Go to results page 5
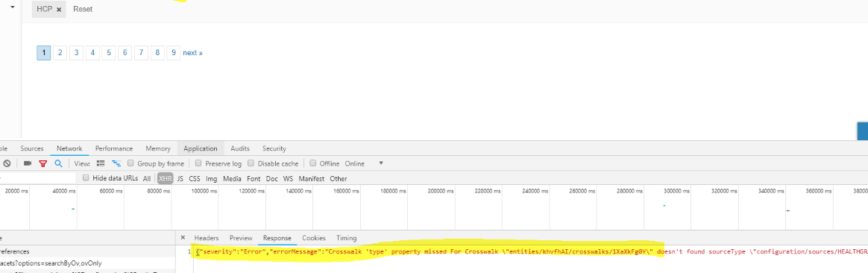868x273 pixels. click(109, 53)
